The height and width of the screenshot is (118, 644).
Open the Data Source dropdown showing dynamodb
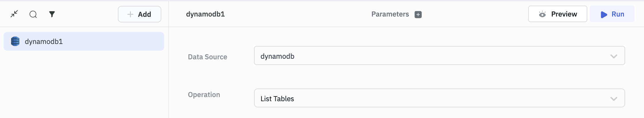(x=431, y=56)
